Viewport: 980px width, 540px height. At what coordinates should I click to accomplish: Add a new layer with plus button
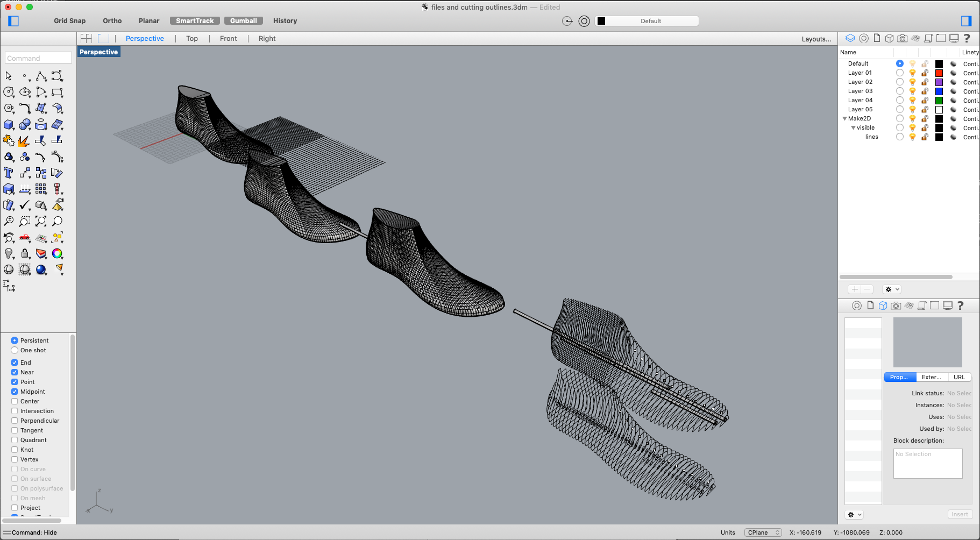pos(854,289)
